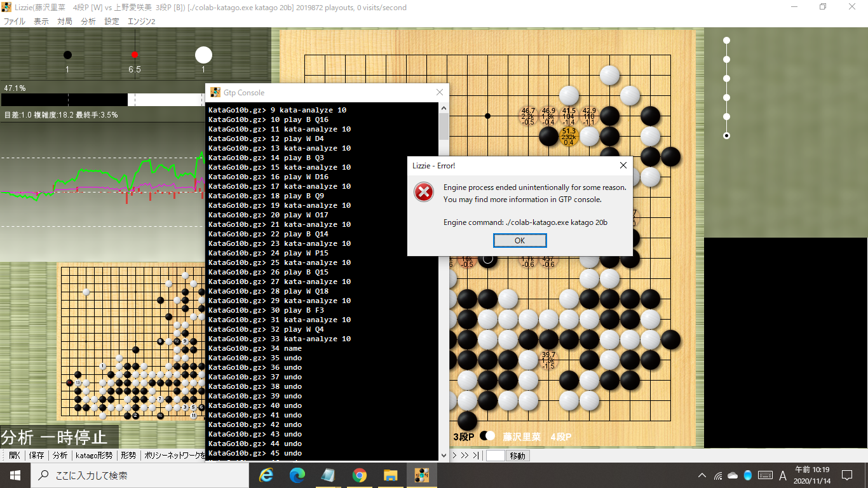Click the 開く toolbar button
Screen dimensions: 868x488
coord(15,456)
